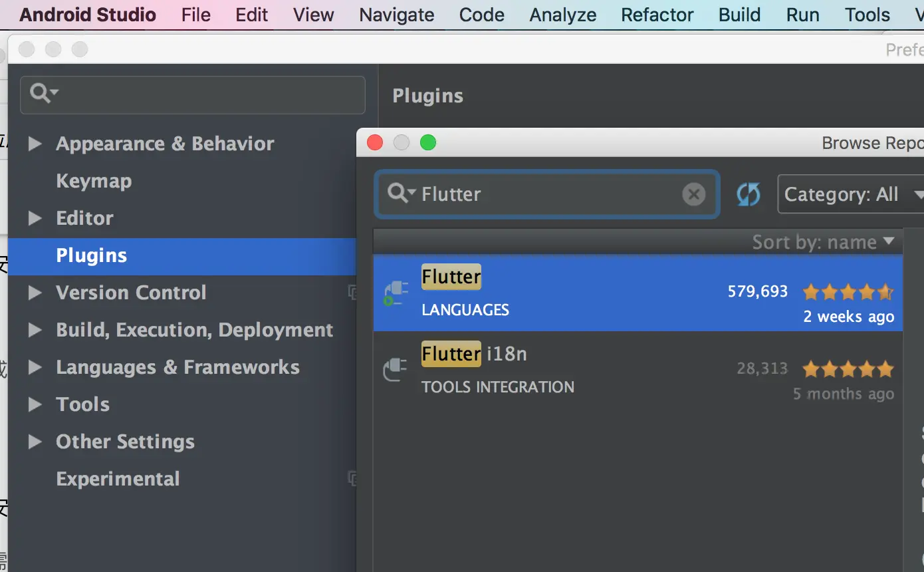Click the LANGUAGES category text
Image resolution: width=924 pixels, height=572 pixels.
coord(465,310)
